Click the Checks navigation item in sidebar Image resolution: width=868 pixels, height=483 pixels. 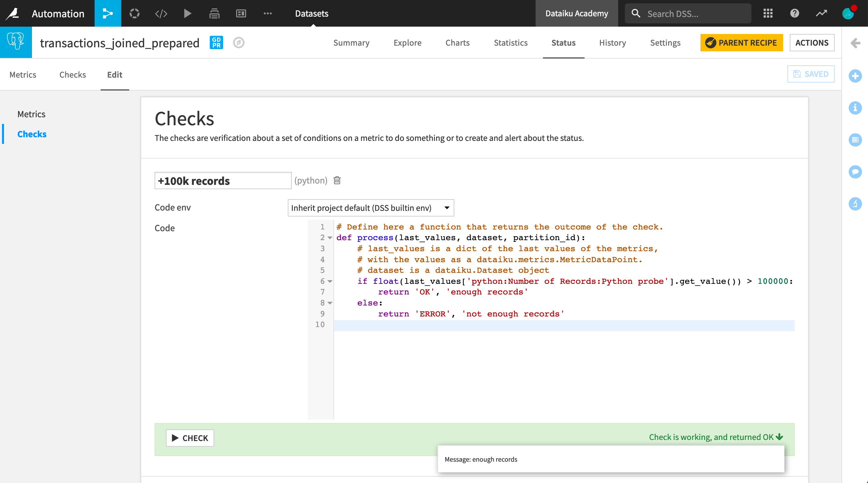[32, 134]
